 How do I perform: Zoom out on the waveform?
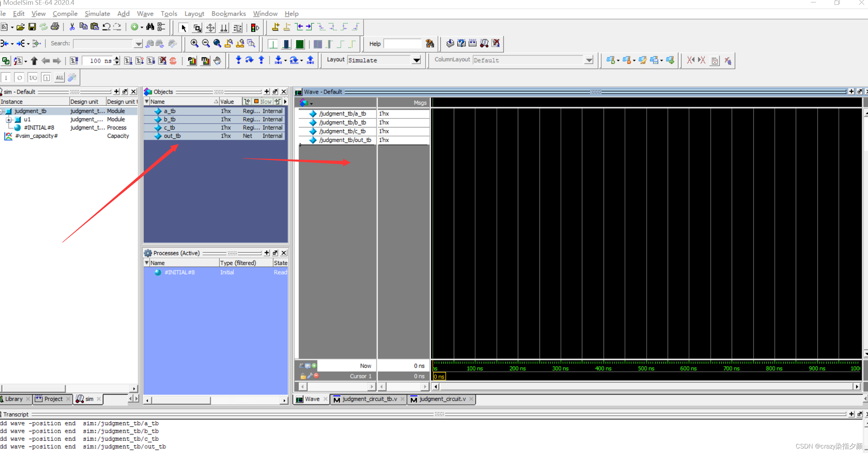point(206,43)
